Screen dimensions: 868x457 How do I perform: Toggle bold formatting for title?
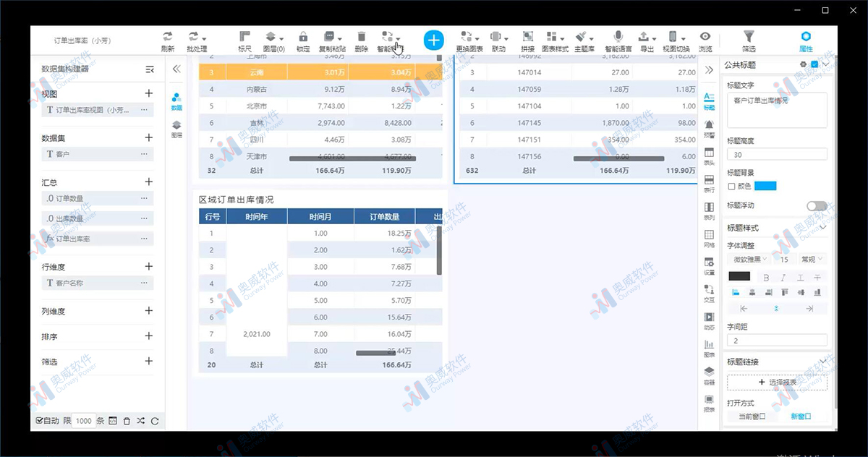coord(767,277)
